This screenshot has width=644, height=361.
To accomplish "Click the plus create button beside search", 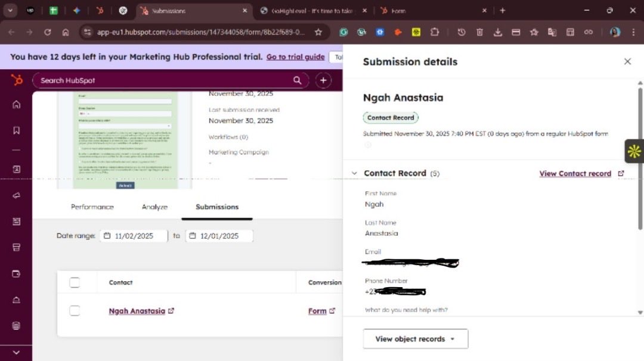I will (x=323, y=80).
